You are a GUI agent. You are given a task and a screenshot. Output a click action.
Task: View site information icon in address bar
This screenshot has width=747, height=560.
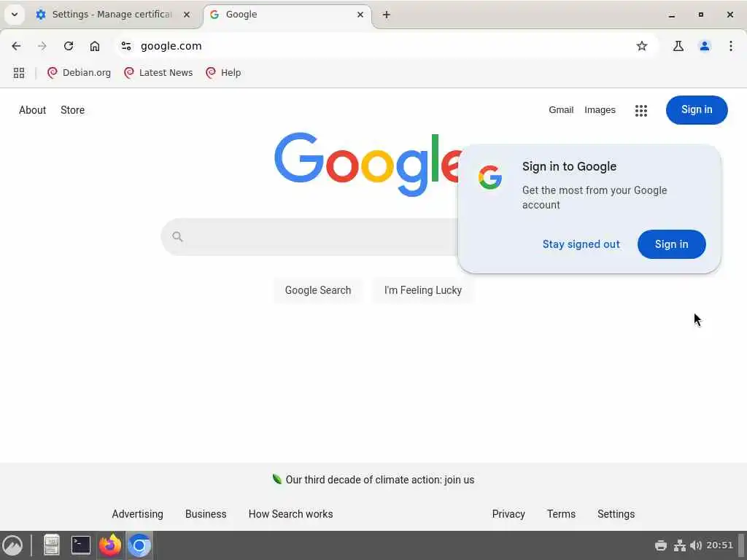(x=126, y=46)
